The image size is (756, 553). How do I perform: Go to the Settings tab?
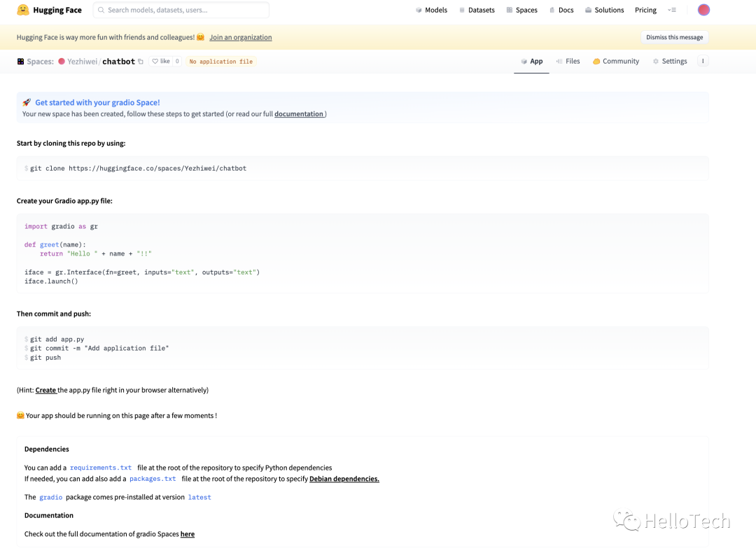[x=670, y=62]
